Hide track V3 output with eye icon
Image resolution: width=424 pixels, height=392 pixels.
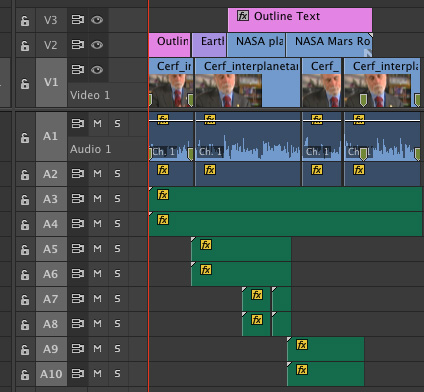[97, 20]
